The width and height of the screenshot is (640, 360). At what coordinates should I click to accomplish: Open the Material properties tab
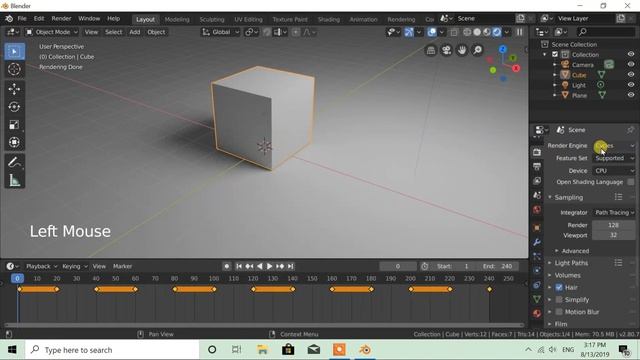point(537,313)
